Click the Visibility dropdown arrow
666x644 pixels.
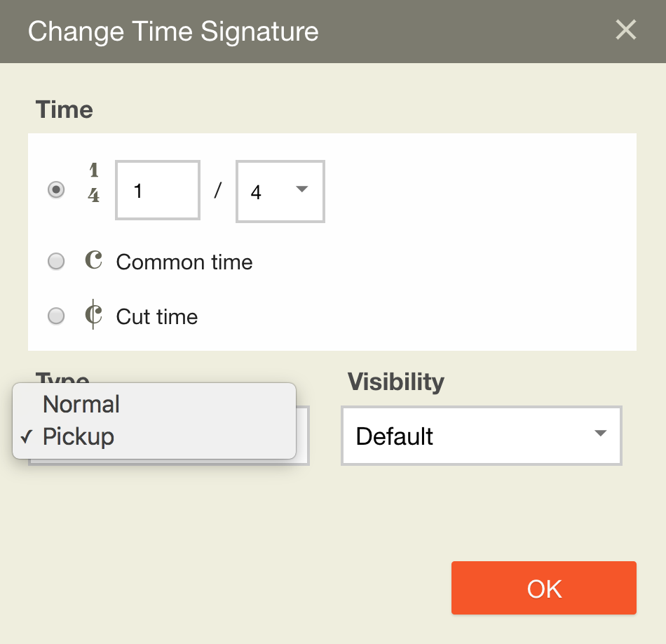click(x=600, y=434)
